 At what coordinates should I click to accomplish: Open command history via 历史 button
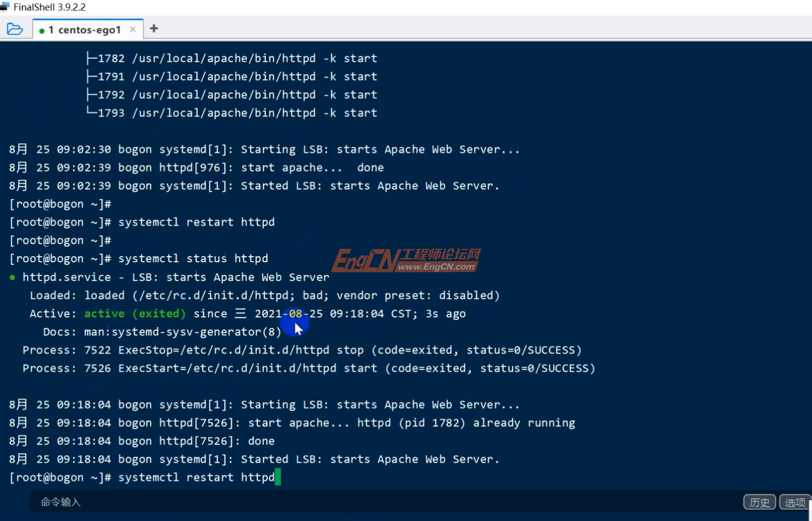click(x=759, y=501)
